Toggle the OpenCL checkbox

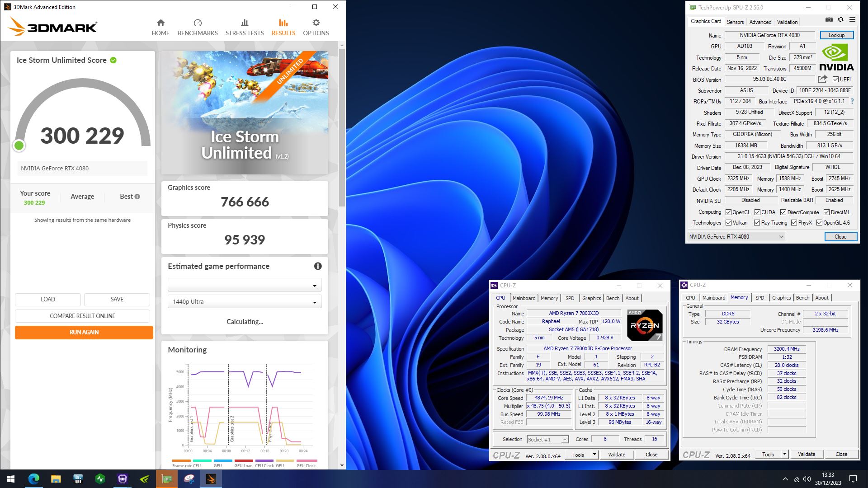(x=729, y=212)
